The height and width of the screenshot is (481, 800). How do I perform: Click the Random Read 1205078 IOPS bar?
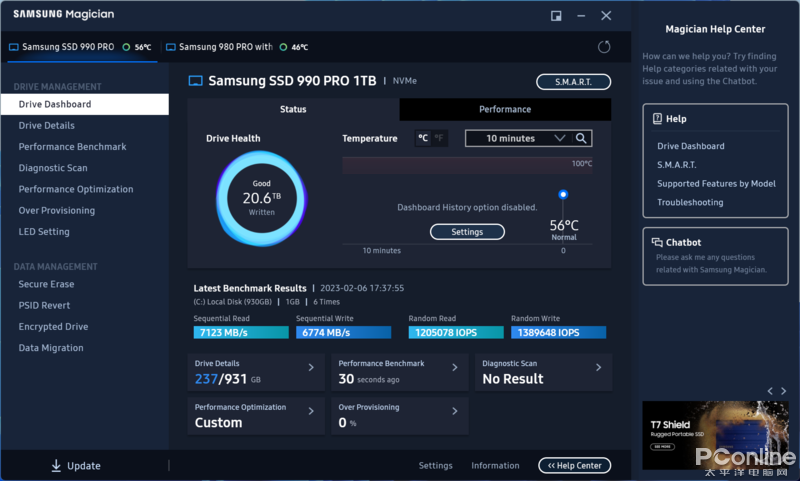pyautogui.click(x=456, y=333)
